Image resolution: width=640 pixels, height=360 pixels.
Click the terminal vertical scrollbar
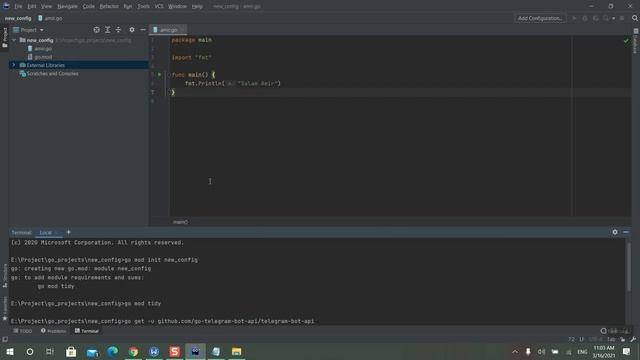click(628, 267)
